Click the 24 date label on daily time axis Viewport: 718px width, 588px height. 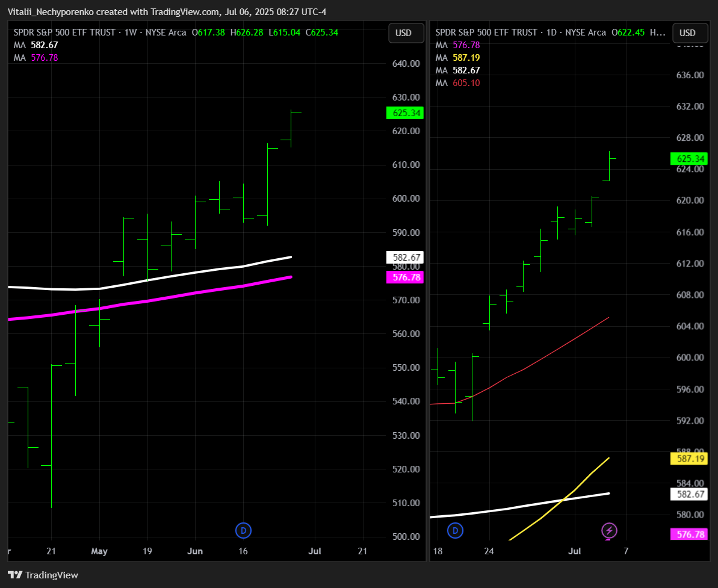click(x=489, y=551)
